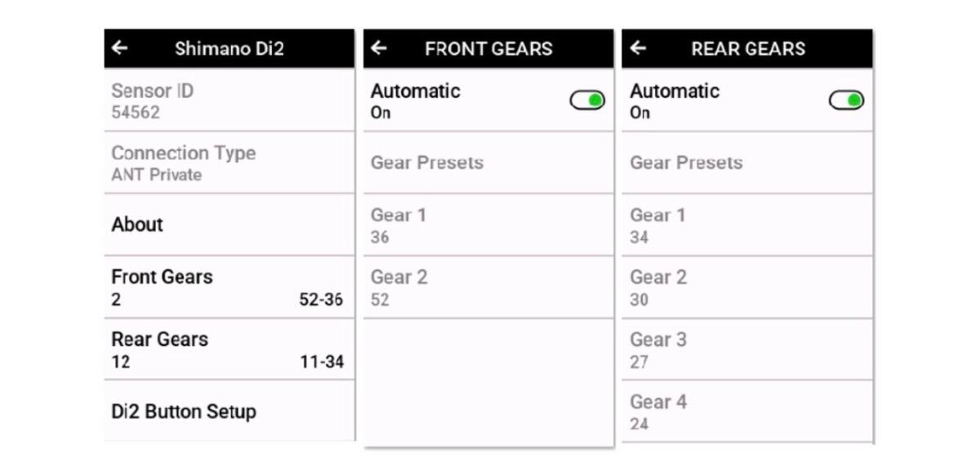This screenshot has height=475, width=980.
Task: Tap the Sensor ID 54562 row
Action: (x=229, y=100)
